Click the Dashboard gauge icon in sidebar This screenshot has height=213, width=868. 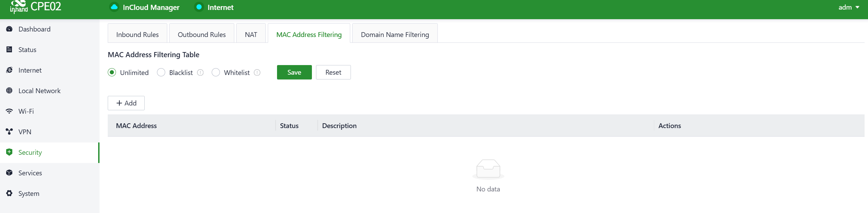(9, 29)
